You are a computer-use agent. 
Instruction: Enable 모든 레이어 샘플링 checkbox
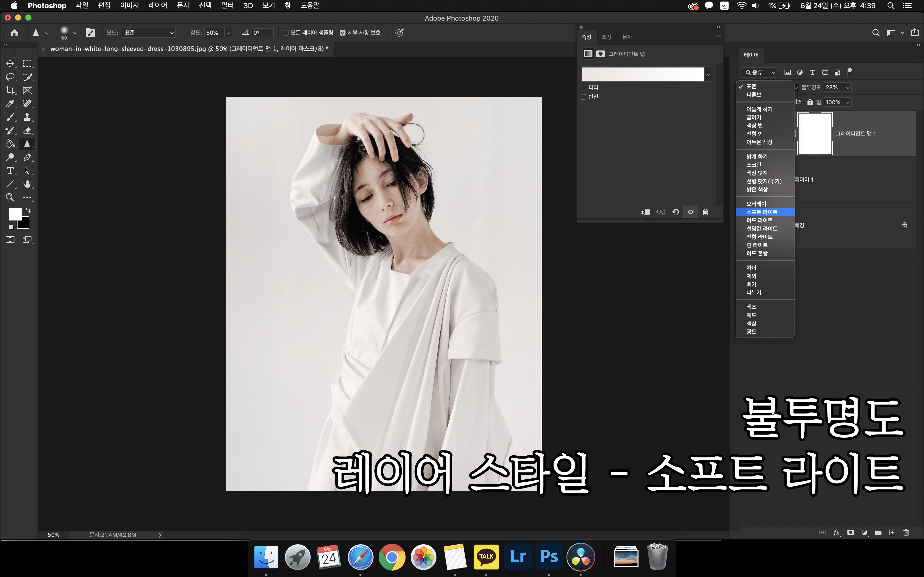point(285,33)
